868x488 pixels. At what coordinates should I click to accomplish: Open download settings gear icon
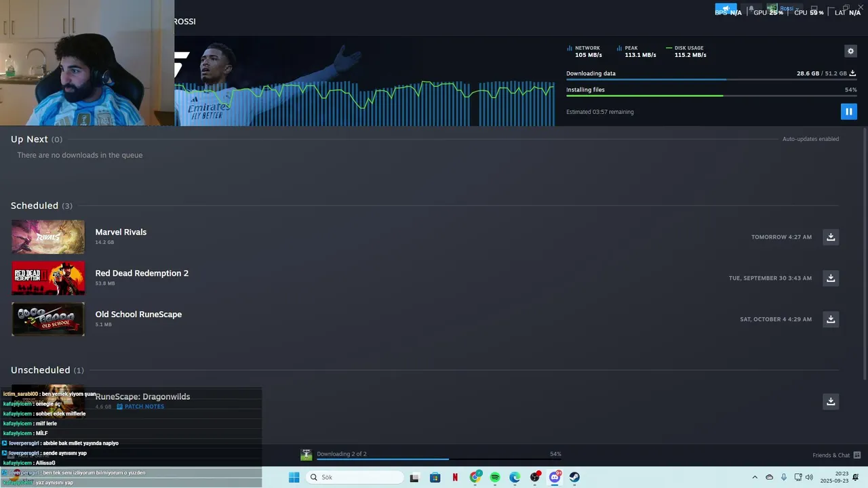tap(850, 51)
